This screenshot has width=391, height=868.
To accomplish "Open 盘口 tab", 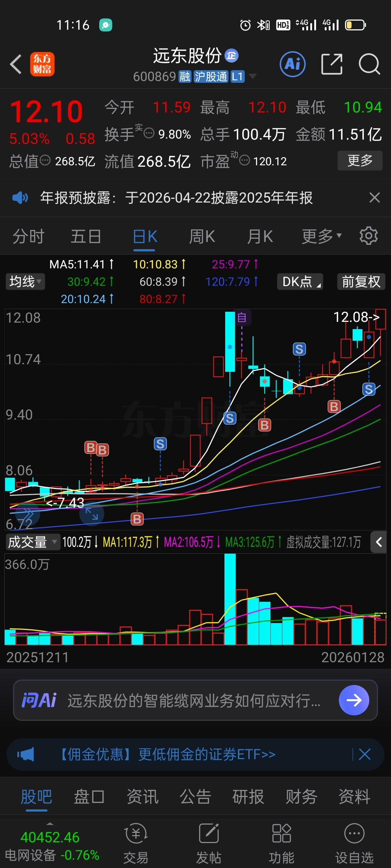I will (89, 797).
